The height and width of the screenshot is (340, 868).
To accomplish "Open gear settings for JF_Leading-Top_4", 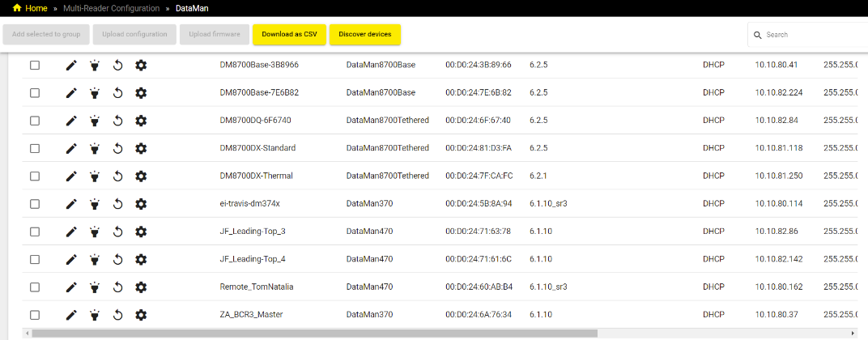I will pyautogui.click(x=141, y=260).
